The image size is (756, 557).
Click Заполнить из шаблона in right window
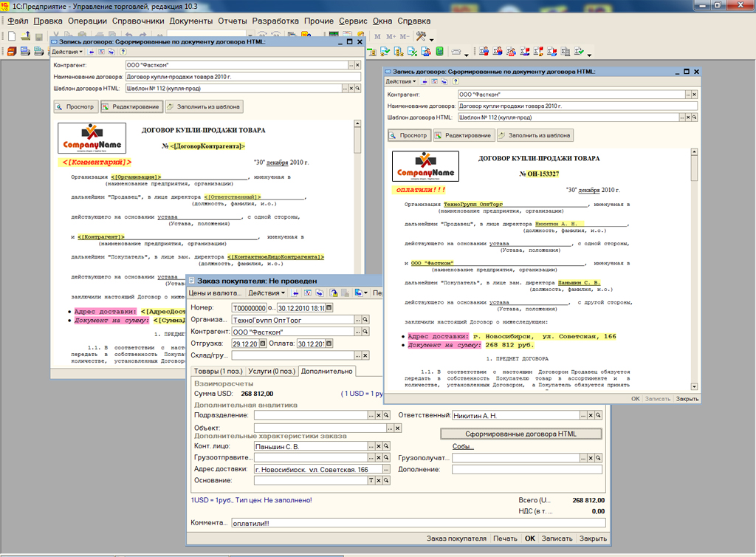pyautogui.click(x=535, y=135)
